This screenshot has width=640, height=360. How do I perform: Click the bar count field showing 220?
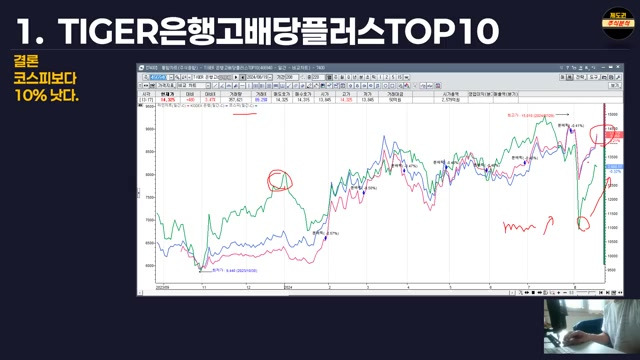click(x=318, y=77)
